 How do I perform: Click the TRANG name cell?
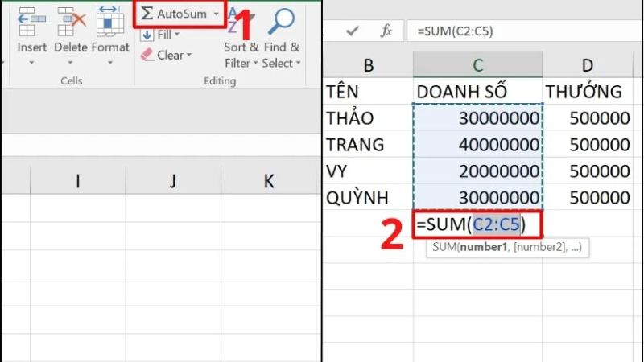tap(368, 145)
